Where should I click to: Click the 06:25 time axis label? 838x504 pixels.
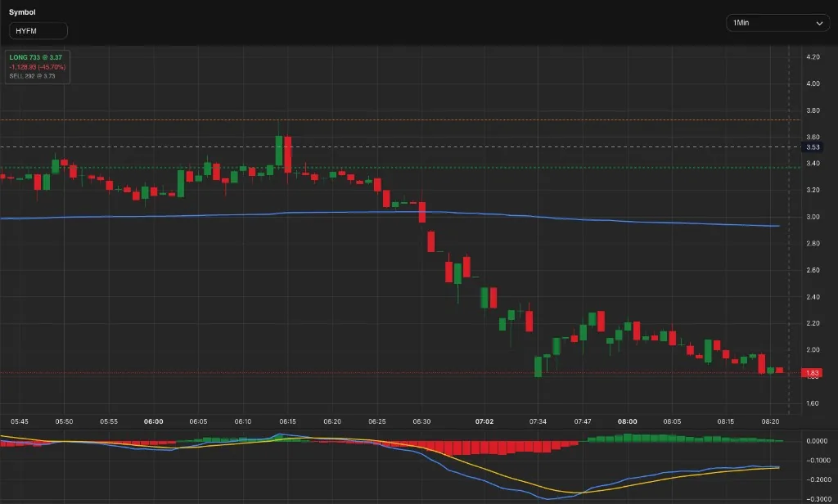coord(376,421)
